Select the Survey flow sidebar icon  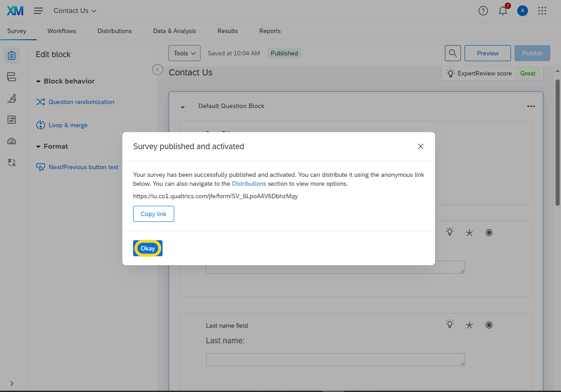(12, 77)
